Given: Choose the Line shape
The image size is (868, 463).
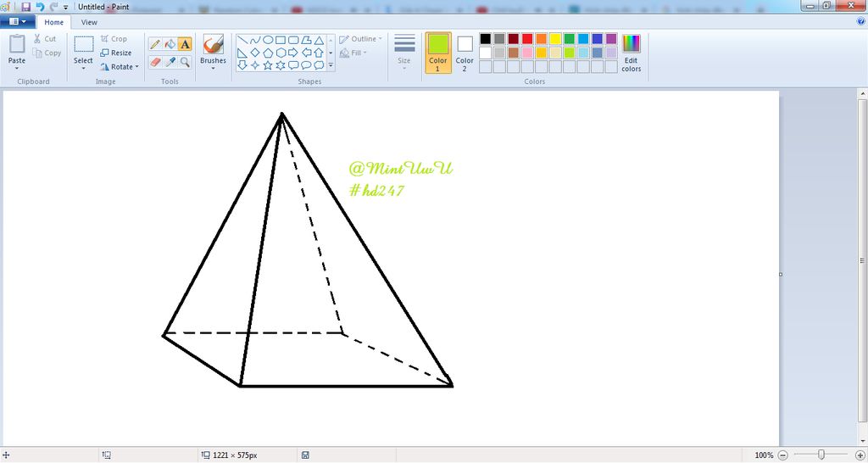Looking at the screenshot, I should (242, 40).
